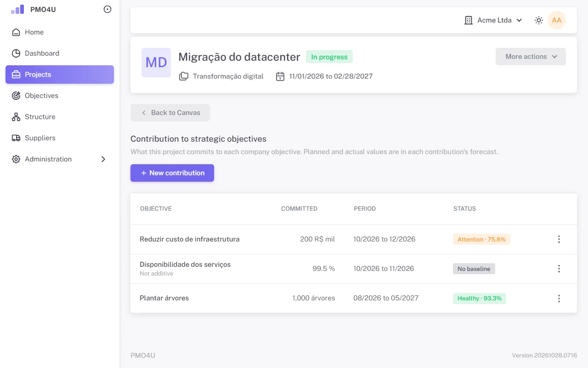Image resolution: width=588 pixels, height=368 pixels.
Task: Click the MD project avatar tile
Action: tap(156, 63)
